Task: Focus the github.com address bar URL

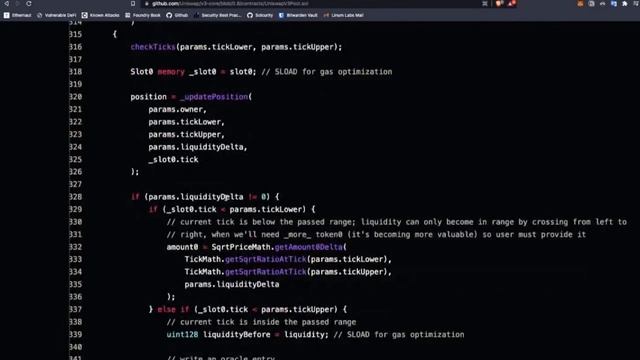Action: (230, 4)
